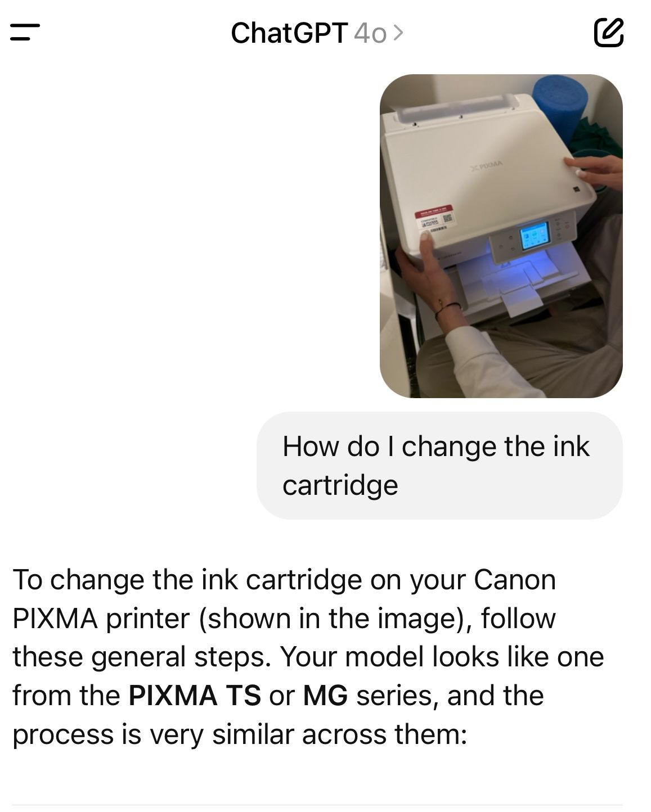
Task: Tap the printer's lit LCD screen in the photo
Action: point(533,235)
